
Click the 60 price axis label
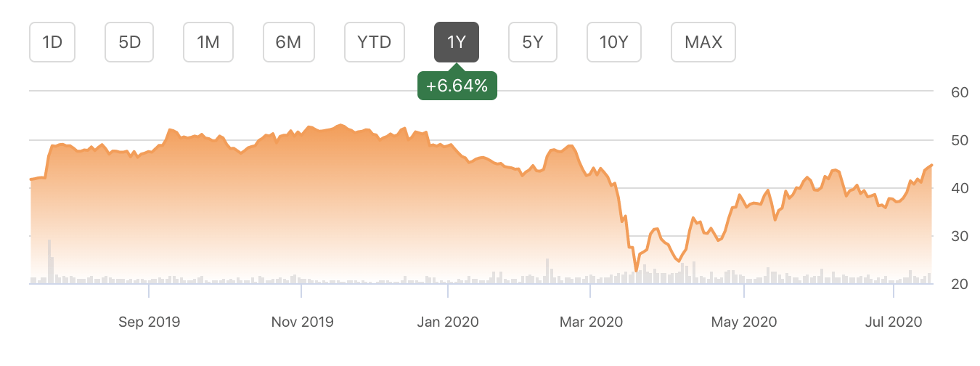[x=960, y=92]
